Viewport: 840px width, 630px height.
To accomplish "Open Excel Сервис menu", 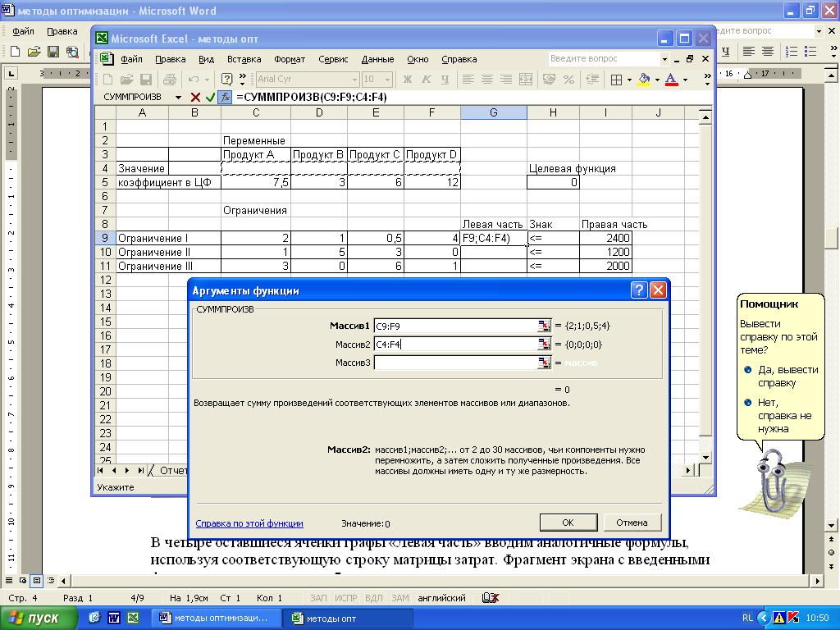I will 333,59.
